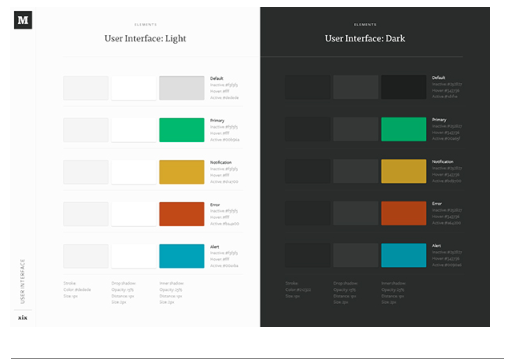Select the yellow Notification swatch in Dark UI
The width and height of the screenshot is (513, 364).
404,171
